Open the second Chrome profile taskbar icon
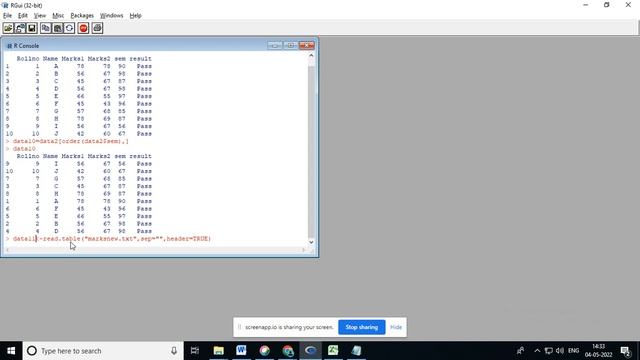Image resolution: width=640 pixels, height=360 pixels. tap(287, 351)
